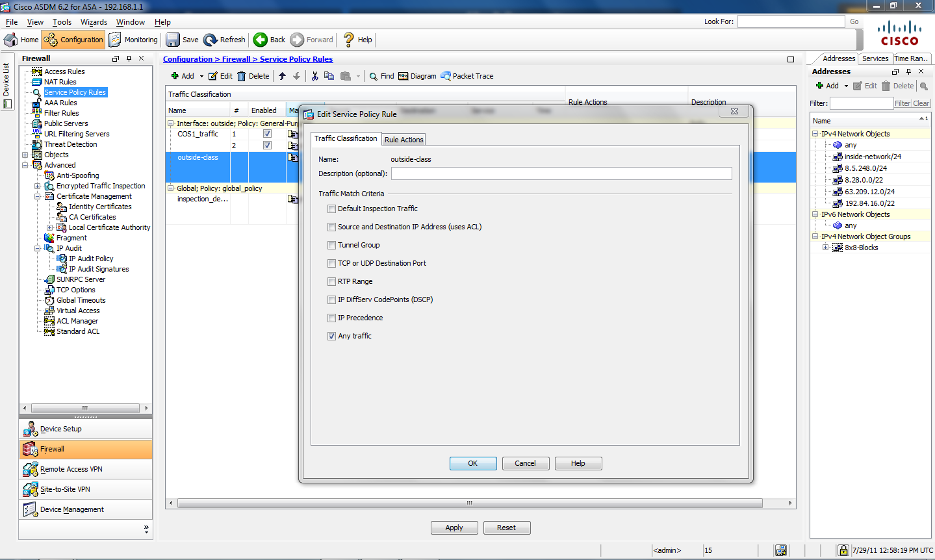This screenshot has width=935, height=560.
Task: Enable RTP Range match
Action: point(331,281)
